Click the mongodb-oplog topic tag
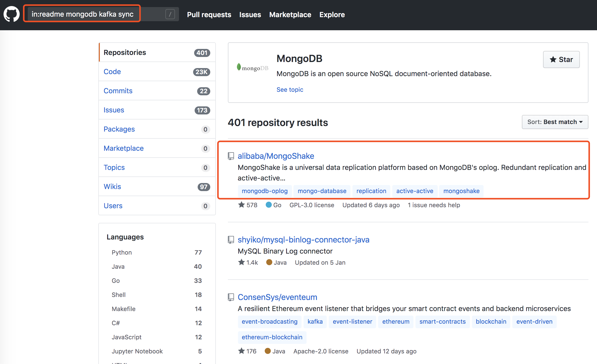597x364 pixels. click(265, 191)
